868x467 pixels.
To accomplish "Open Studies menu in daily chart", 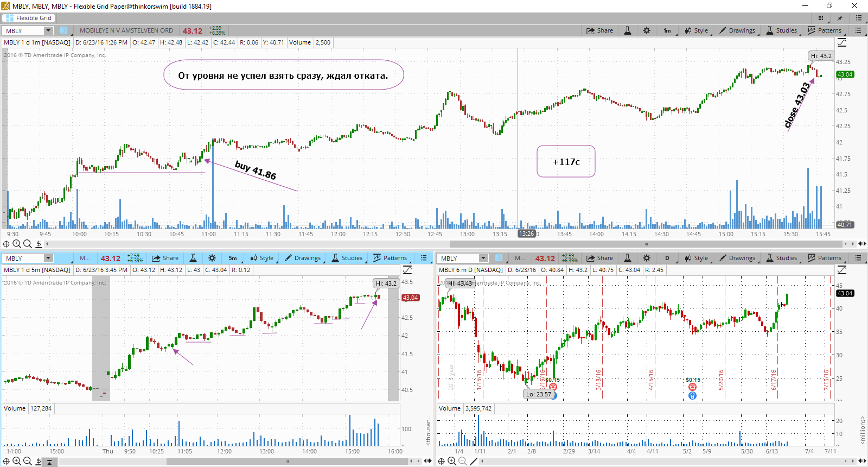I will tap(782, 258).
